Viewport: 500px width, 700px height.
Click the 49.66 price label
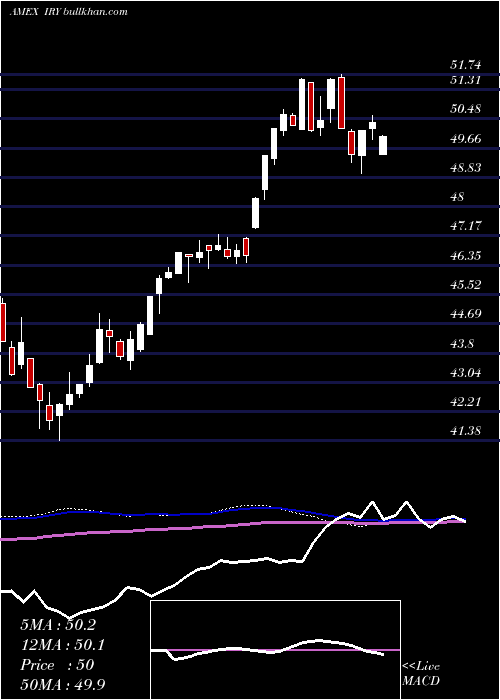click(465, 139)
